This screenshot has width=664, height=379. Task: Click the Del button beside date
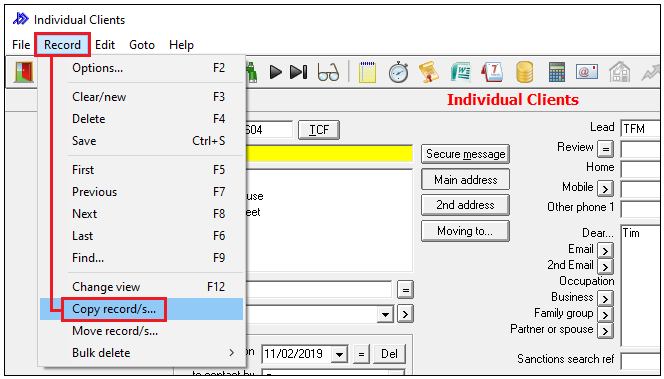click(389, 354)
